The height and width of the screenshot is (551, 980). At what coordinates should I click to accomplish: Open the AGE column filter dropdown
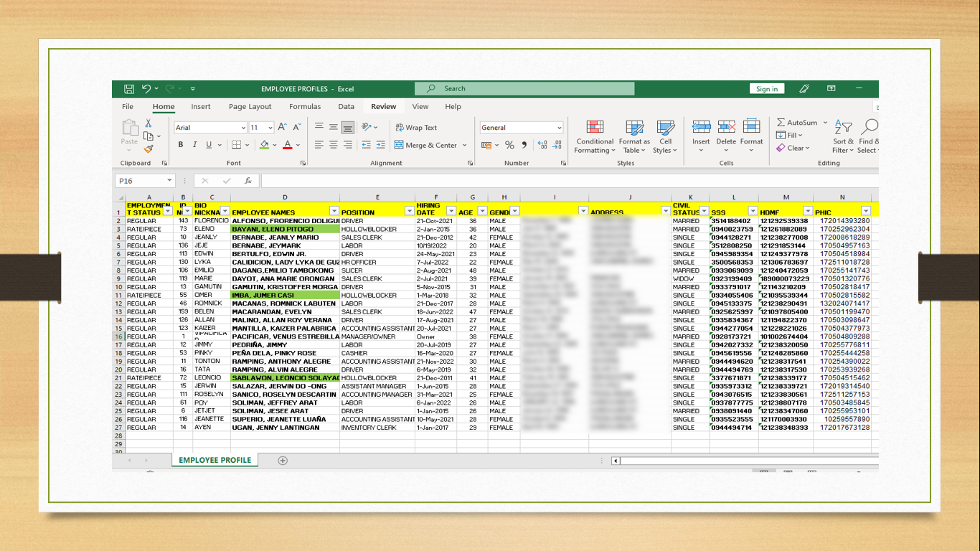(x=482, y=212)
